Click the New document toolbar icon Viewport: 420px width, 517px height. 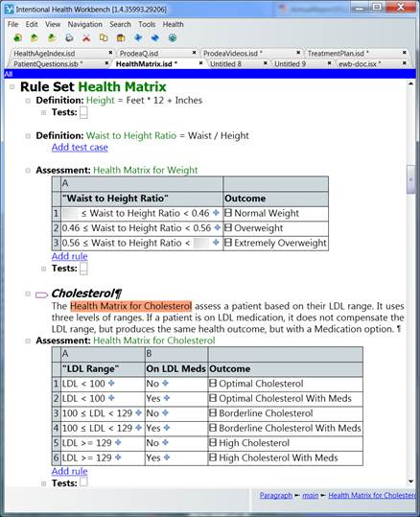pos(17,38)
